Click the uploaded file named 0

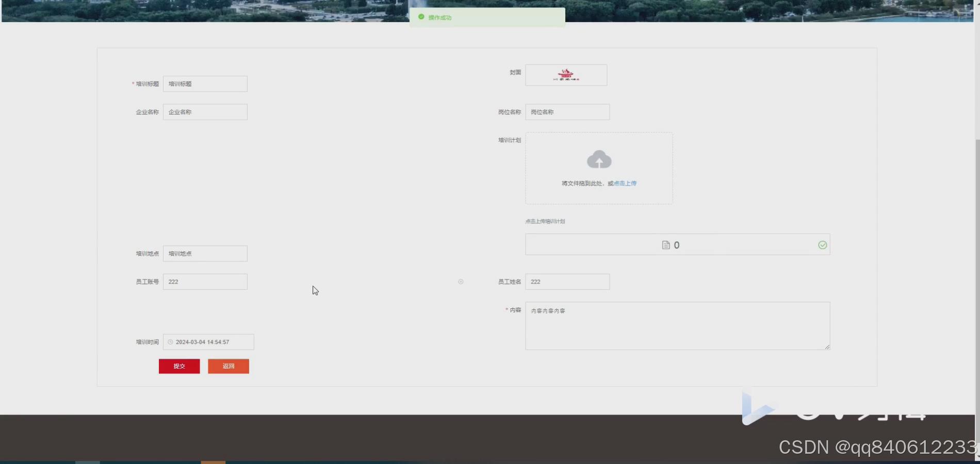(678, 244)
